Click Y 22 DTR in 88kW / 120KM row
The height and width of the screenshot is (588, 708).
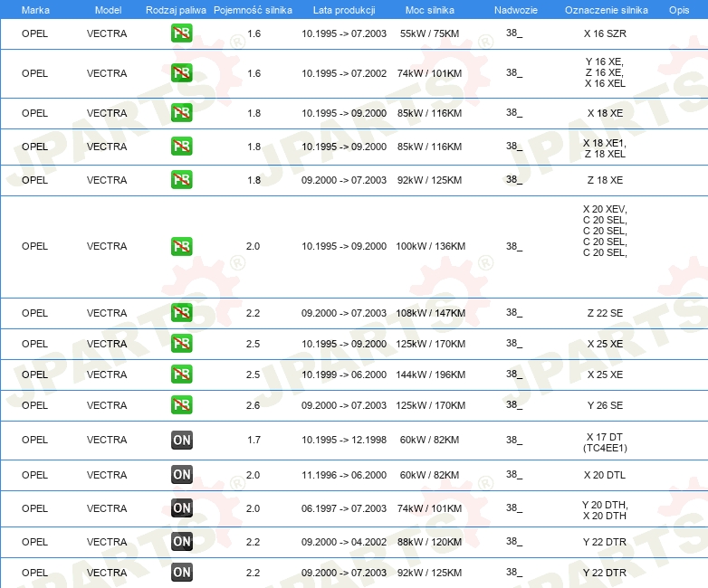tap(605, 542)
